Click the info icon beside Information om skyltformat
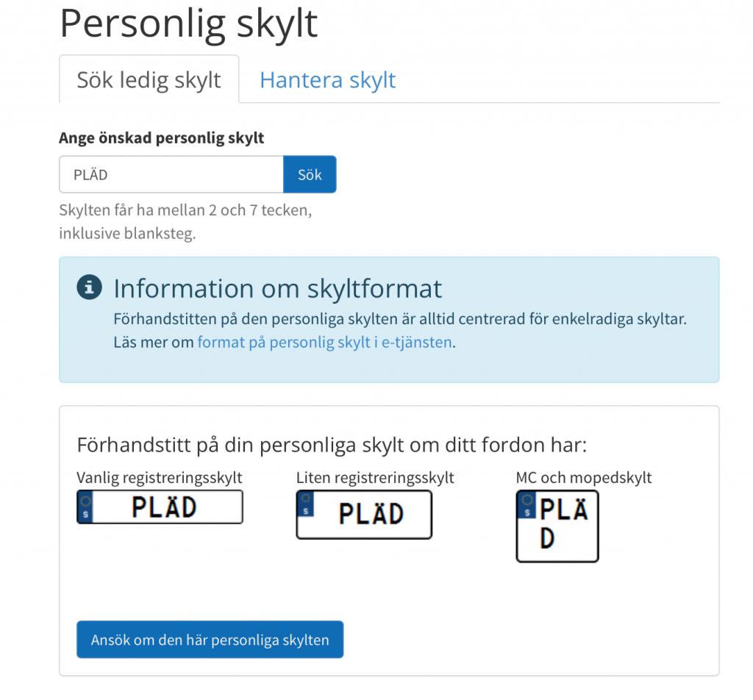Image resolution: width=753 pixels, height=700 pixels. click(89, 287)
